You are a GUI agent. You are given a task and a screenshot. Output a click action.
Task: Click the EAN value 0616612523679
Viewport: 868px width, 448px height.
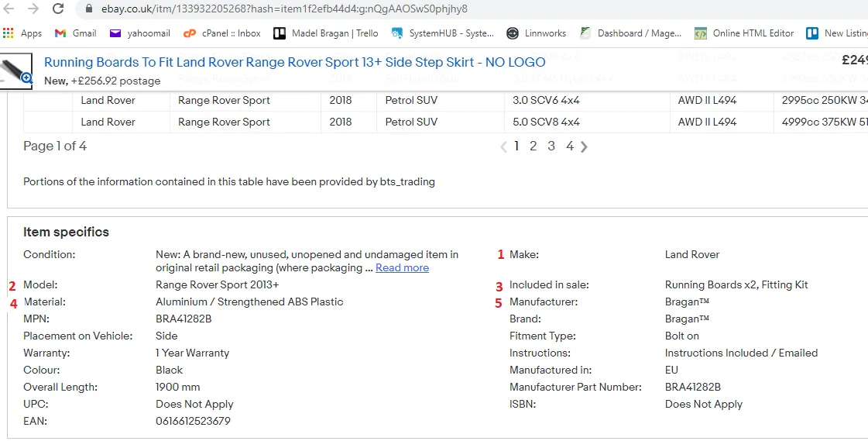(x=194, y=421)
